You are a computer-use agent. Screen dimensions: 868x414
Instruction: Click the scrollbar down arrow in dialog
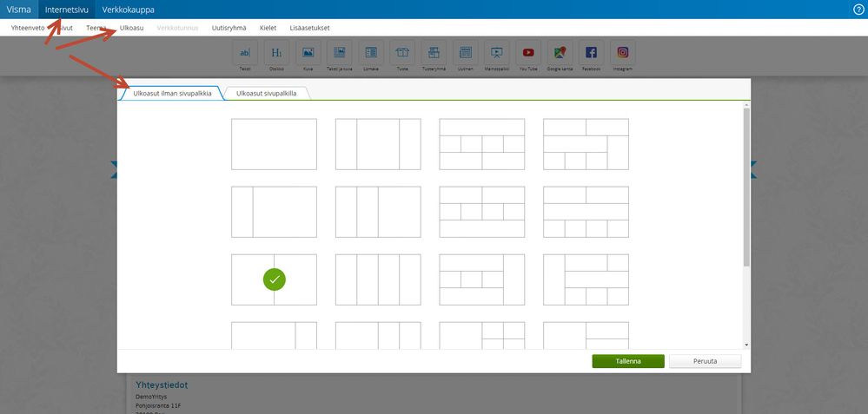tap(746, 345)
